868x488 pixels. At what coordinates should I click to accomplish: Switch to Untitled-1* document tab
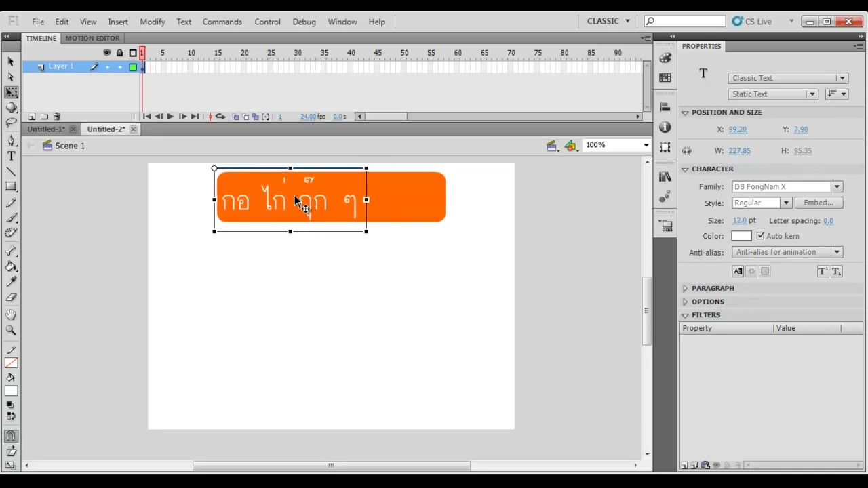pyautogui.click(x=46, y=129)
